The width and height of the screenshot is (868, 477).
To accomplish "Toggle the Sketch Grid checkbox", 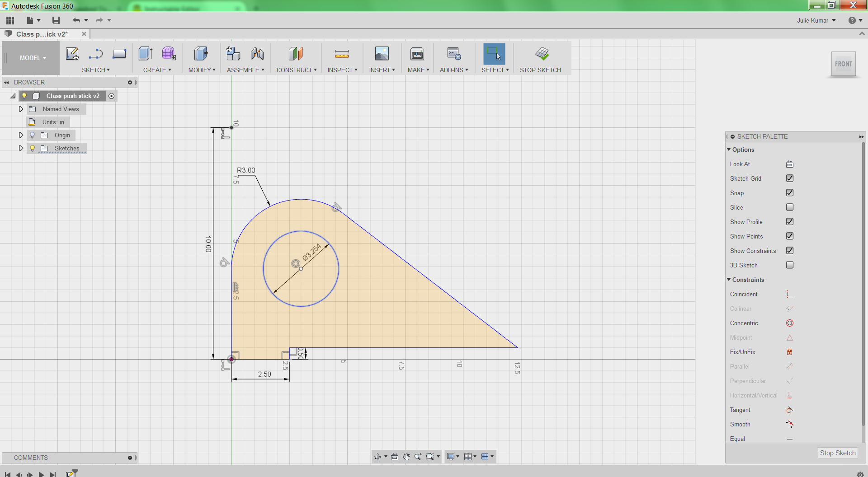I will [790, 178].
